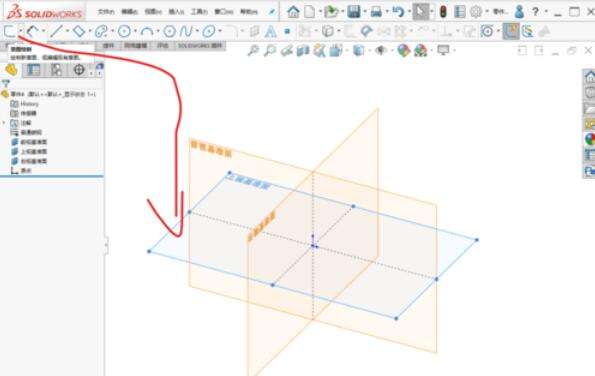Open the Insert menu (插入)
Screen dimensions: 595x376
point(176,12)
